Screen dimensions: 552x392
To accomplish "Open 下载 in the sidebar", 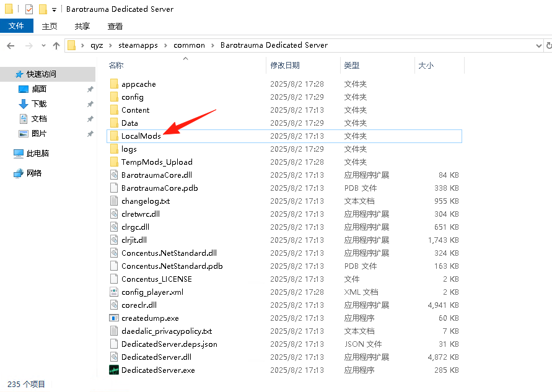I will (39, 104).
